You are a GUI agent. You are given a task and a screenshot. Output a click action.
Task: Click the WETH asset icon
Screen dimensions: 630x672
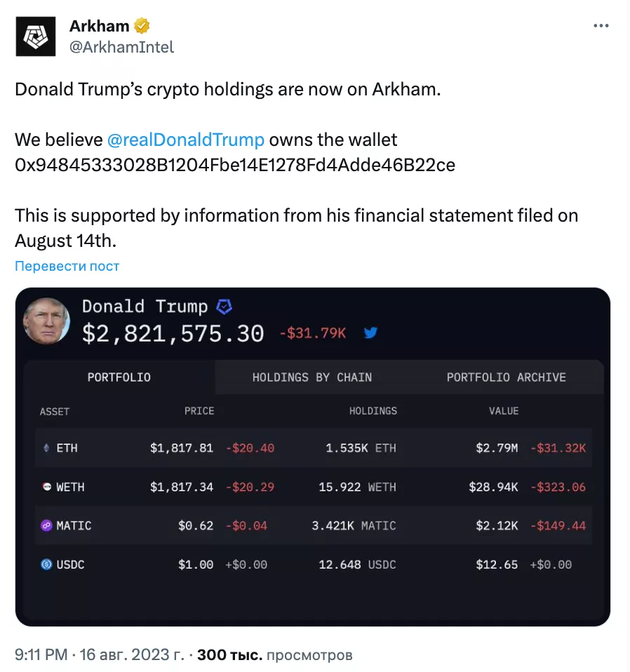click(47, 487)
